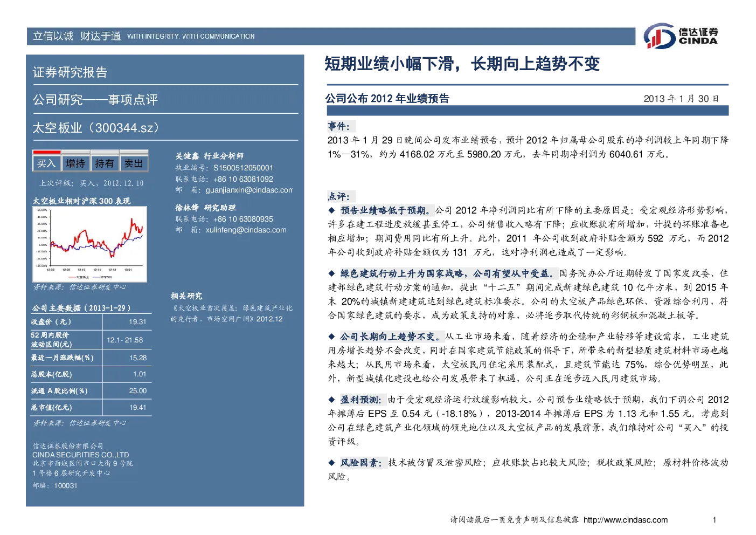Click the postal code 100031 line

[x=55, y=485]
